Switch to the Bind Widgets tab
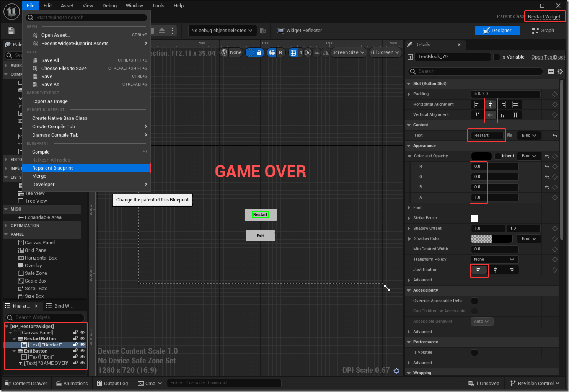 (60, 306)
